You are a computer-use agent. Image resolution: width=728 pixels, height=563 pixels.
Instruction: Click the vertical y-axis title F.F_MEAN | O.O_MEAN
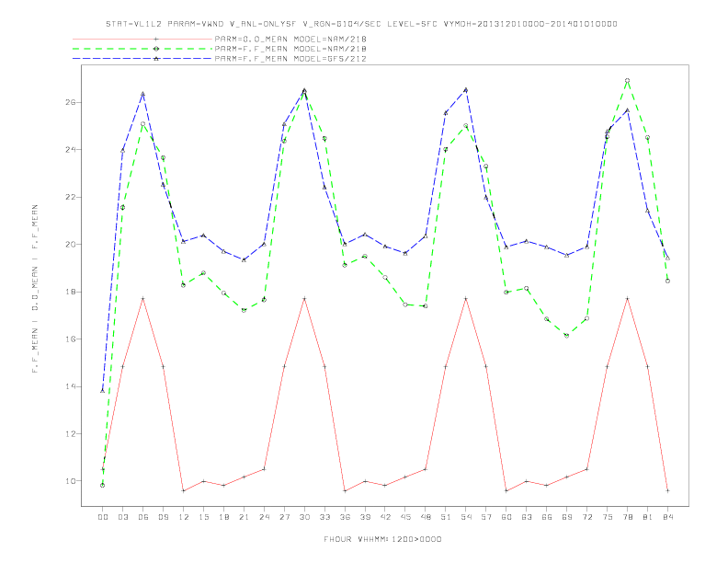(x=35, y=289)
